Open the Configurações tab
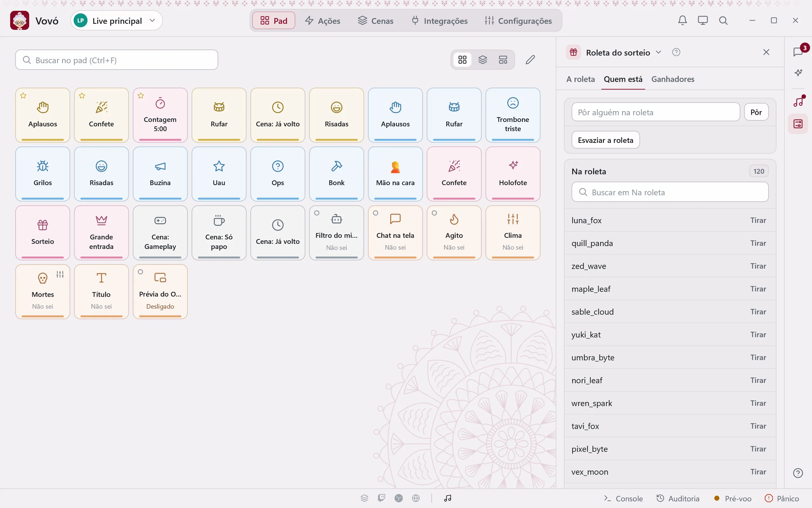This screenshot has width=812, height=508. pos(518,21)
